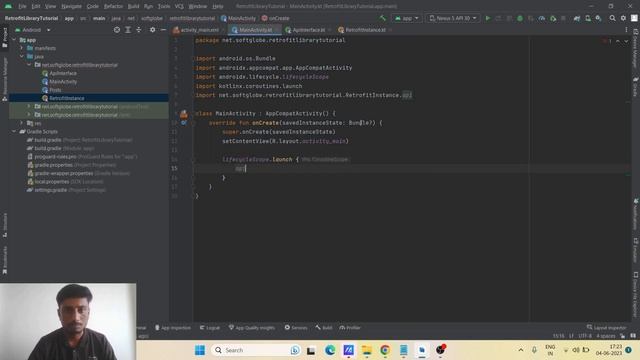Click onCreate breadcrumb in navigation bar
This screenshot has width=640, height=360.
coord(275,18)
